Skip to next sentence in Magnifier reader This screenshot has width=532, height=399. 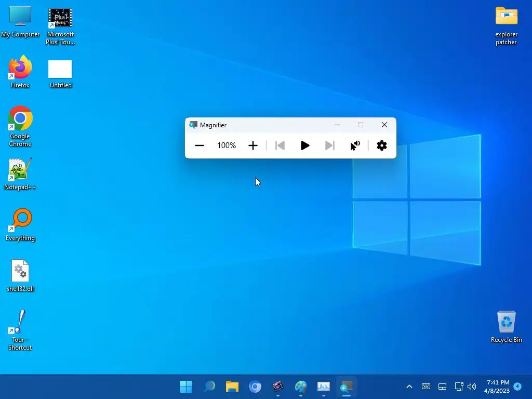(x=329, y=145)
